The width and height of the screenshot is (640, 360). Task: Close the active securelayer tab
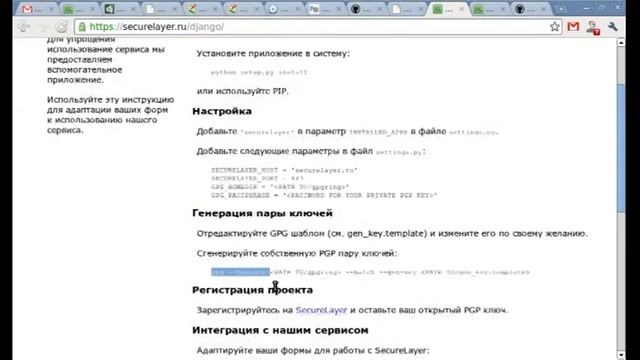462,9
